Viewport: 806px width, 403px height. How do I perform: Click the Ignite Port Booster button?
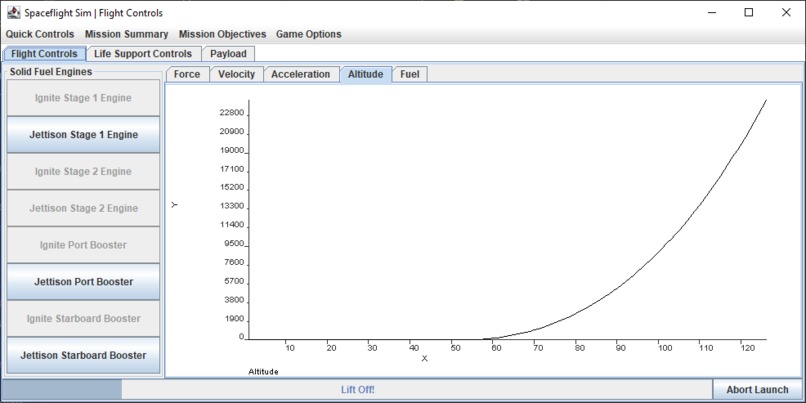(x=83, y=245)
